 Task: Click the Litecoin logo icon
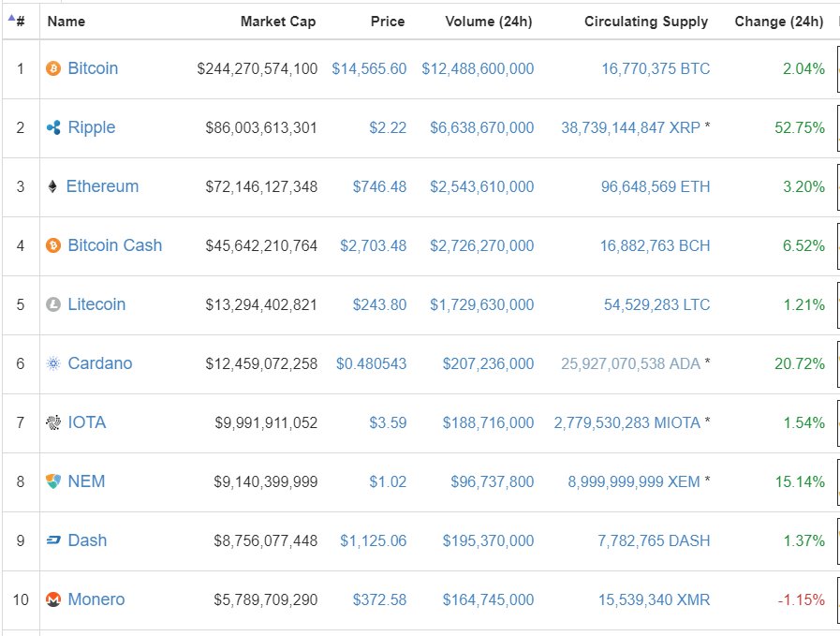[x=53, y=304]
